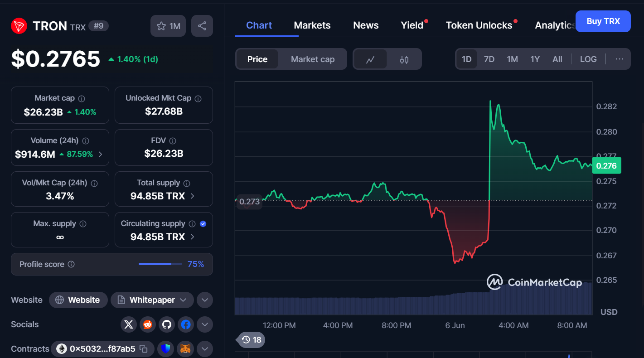Expand more socials chevron
644x358 pixels.
205,324
